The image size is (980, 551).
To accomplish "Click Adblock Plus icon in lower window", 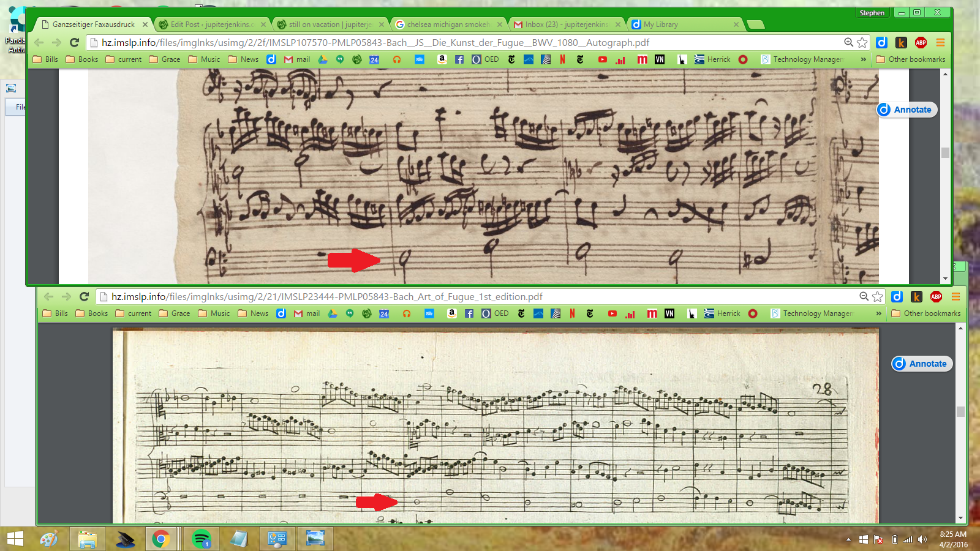I will [x=936, y=296].
